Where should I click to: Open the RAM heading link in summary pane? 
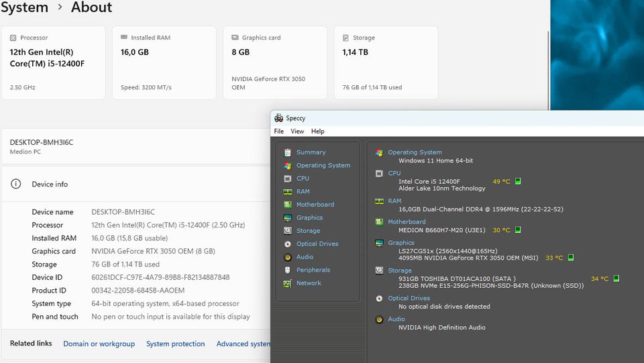tap(394, 201)
